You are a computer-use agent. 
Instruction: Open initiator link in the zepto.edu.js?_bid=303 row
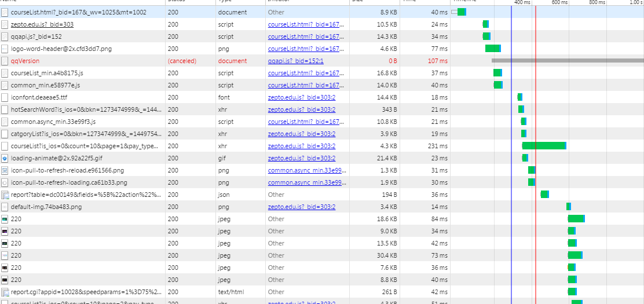coord(306,24)
